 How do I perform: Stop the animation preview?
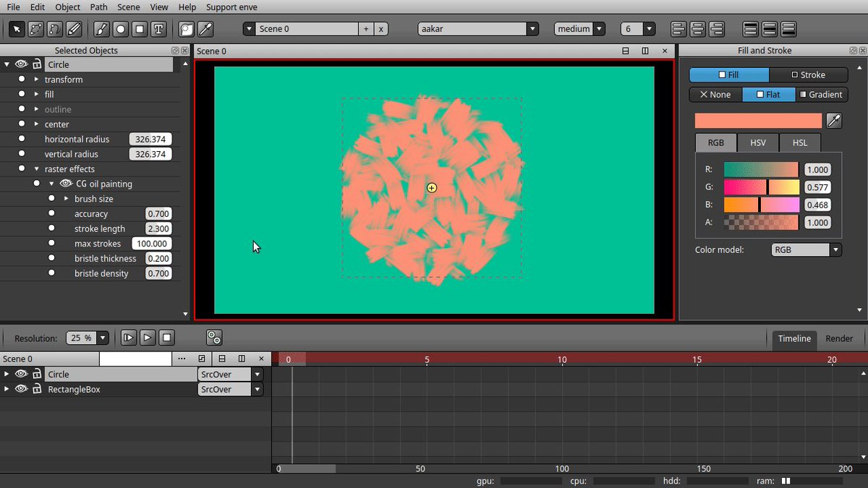click(x=166, y=338)
